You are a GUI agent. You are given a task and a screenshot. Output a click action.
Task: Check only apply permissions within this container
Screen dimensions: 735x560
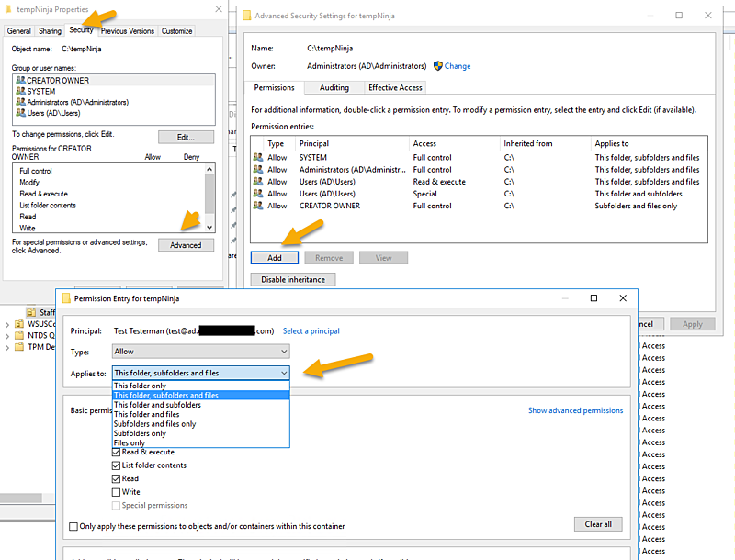click(x=72, y=524)
